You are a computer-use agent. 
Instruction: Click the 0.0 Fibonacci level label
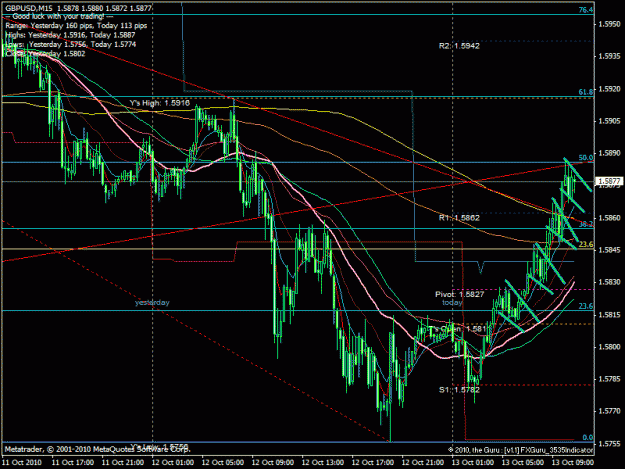tap(588, 438)
